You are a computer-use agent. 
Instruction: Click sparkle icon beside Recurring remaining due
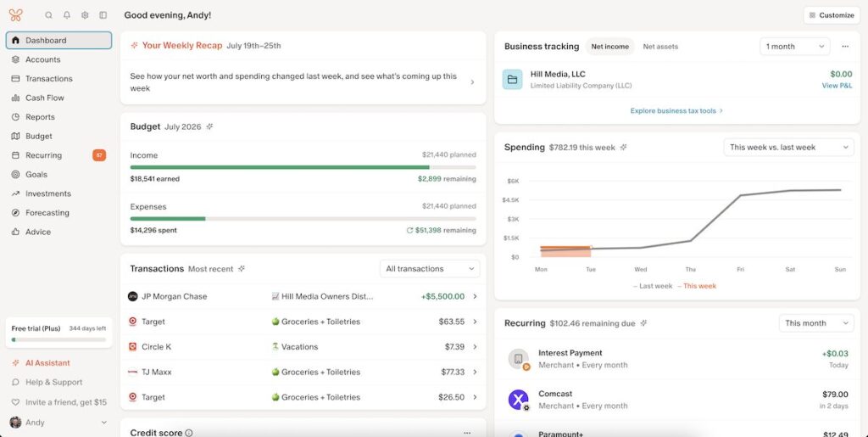pos(644,323)
